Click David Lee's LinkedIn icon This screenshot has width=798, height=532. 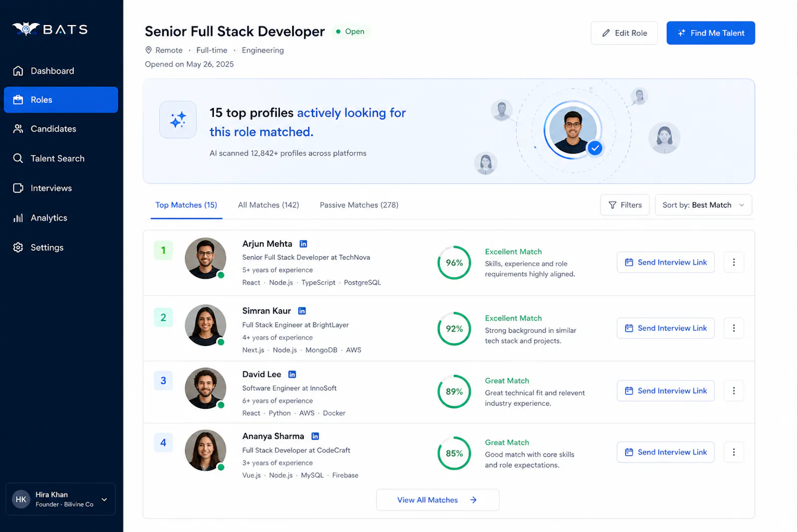292,374
